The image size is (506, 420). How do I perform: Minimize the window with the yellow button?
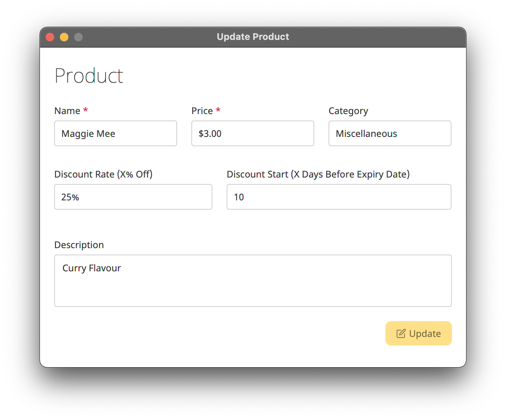(64, 37)
